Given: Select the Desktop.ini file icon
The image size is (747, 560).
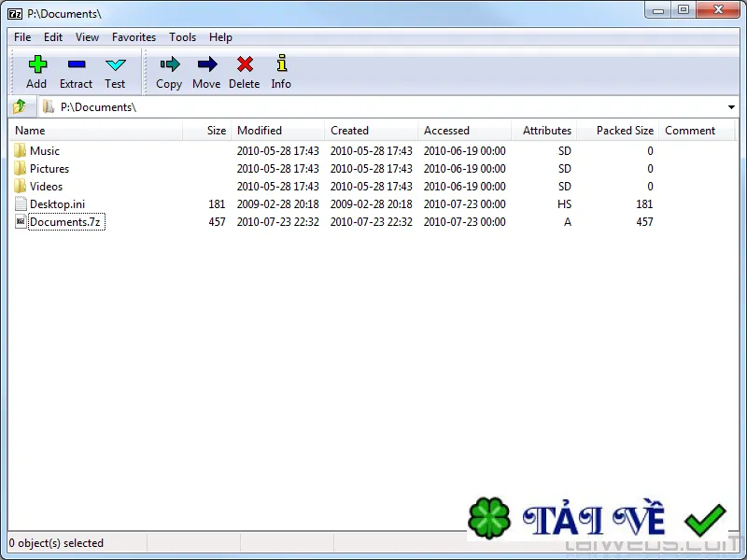Looking at the screenshot, I should point(21,203).
